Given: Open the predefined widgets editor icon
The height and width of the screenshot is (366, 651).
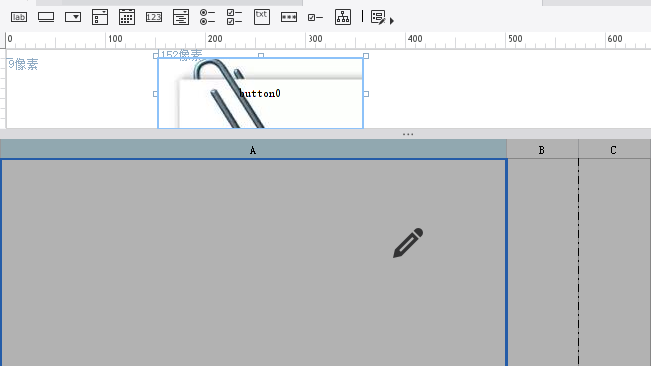Looking at the screenshot, I should (378, 17).
